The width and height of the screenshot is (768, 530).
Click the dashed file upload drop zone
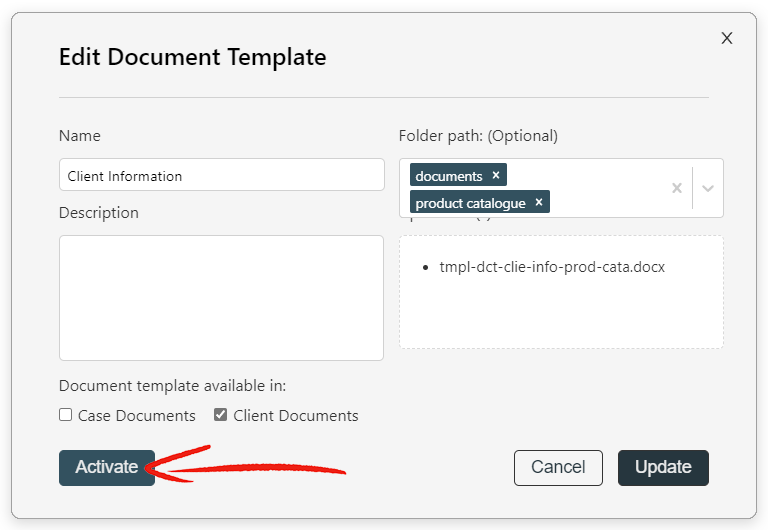[x=561, y=292]
